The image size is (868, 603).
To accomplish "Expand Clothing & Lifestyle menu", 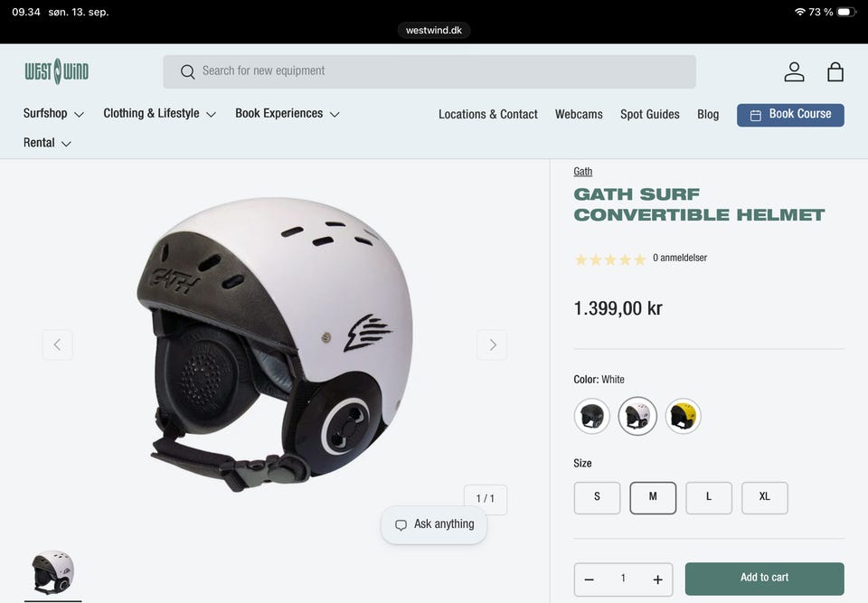I will pos(159,114).
